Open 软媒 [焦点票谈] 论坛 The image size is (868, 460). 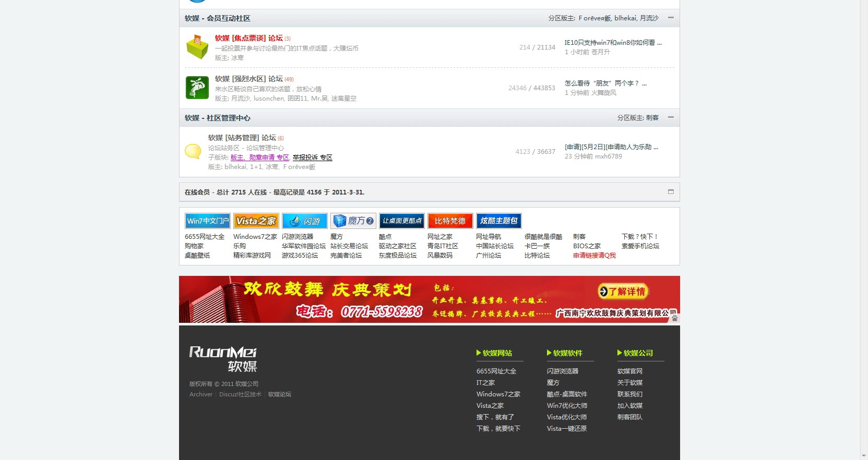click(x=248, y=38)
